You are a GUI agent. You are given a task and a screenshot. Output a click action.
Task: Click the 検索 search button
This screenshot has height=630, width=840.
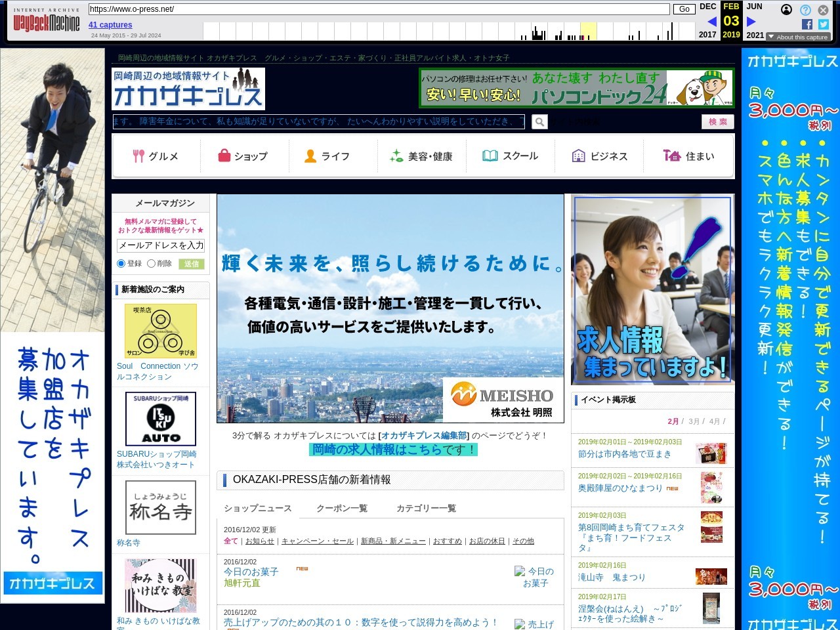tap(717, 121)
